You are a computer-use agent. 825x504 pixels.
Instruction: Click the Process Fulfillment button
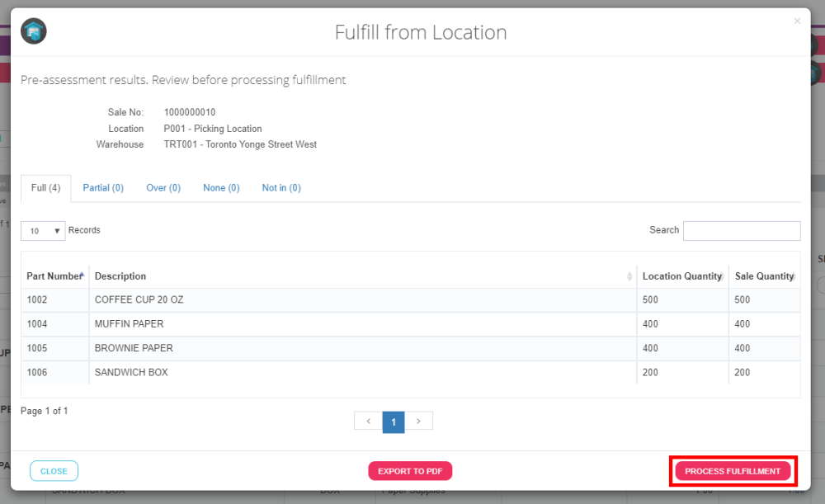[x=733, y=471]
